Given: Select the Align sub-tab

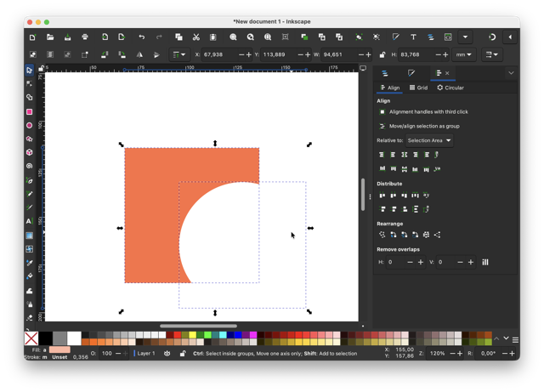Looking at the screenshot, I should tap(390, 88).
